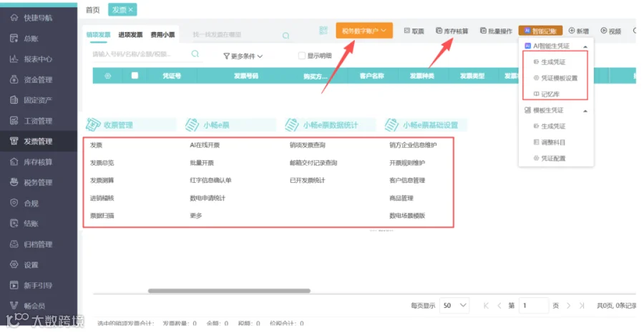Open 邮箱交付记录查询 link

pos(313,163)
